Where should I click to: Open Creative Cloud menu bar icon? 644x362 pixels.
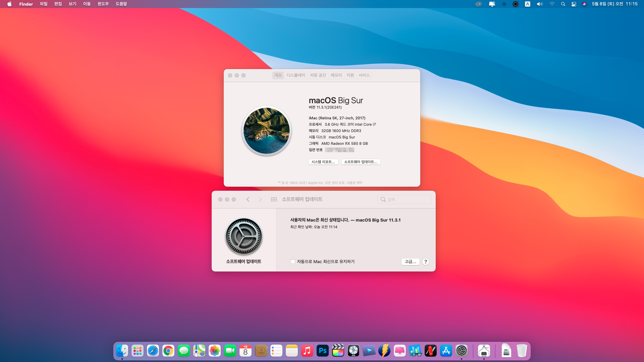(479, 4)
